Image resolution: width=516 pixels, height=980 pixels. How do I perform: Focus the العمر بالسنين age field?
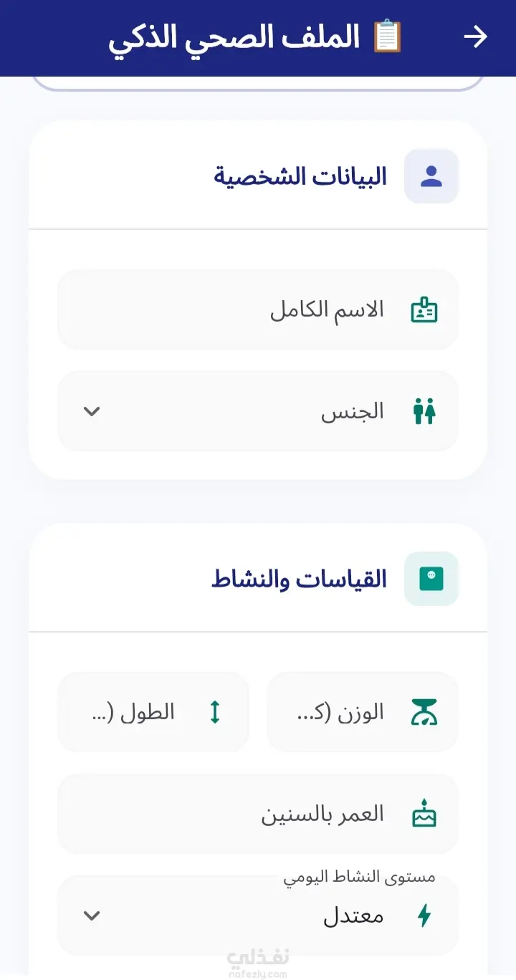(258, 814)
